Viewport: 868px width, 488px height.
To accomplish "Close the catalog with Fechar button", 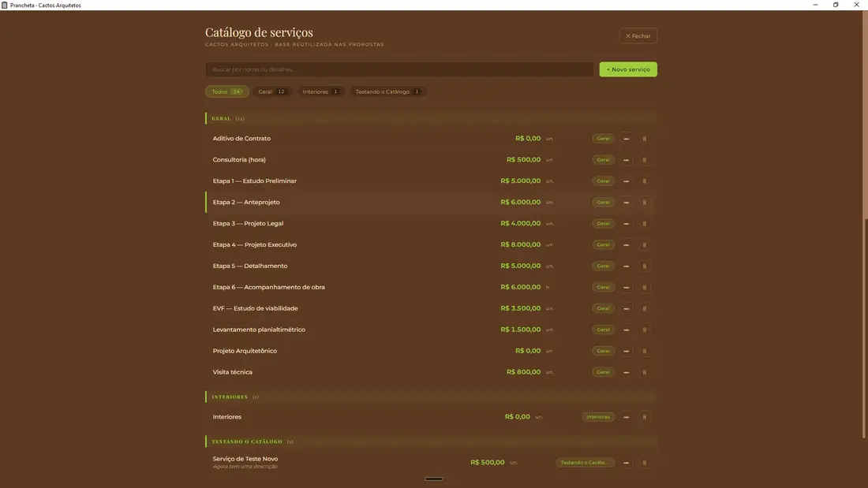I will [x=638, y=36].
